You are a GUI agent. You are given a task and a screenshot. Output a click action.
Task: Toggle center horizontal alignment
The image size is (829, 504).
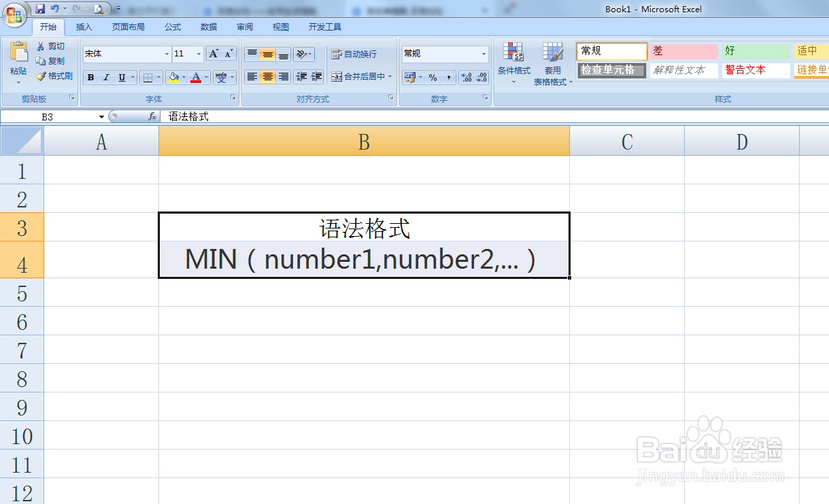(x=268, y=77)
